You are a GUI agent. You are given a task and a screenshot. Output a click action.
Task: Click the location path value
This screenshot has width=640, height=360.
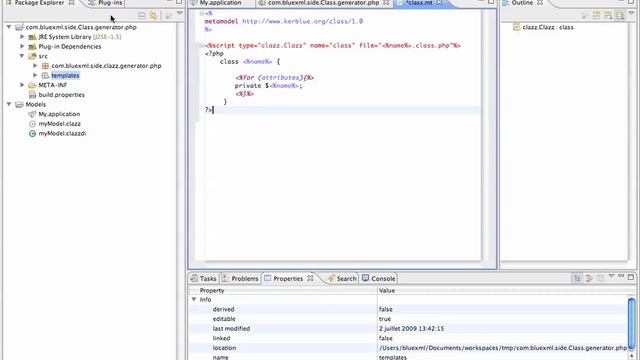503,348
